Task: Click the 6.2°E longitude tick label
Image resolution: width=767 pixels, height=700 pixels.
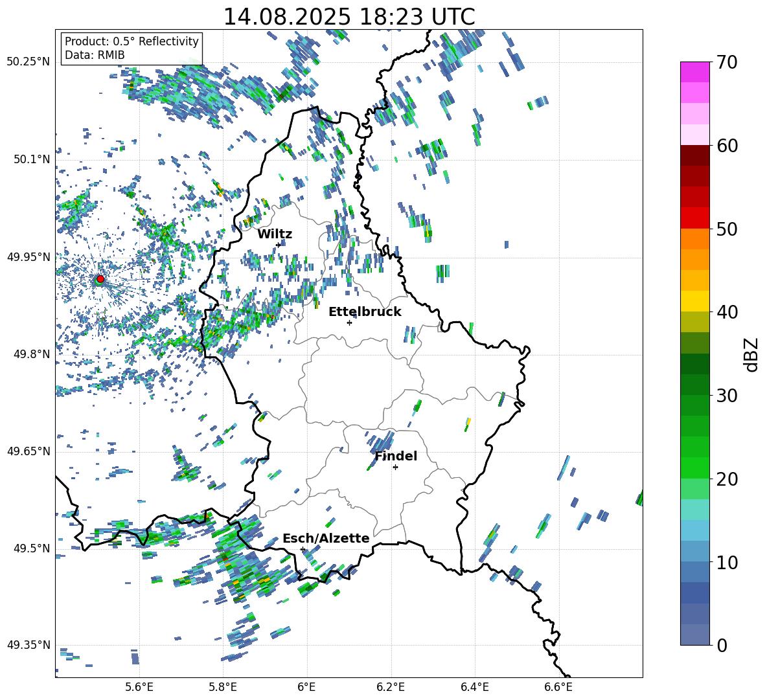Action: pos(391,687)
